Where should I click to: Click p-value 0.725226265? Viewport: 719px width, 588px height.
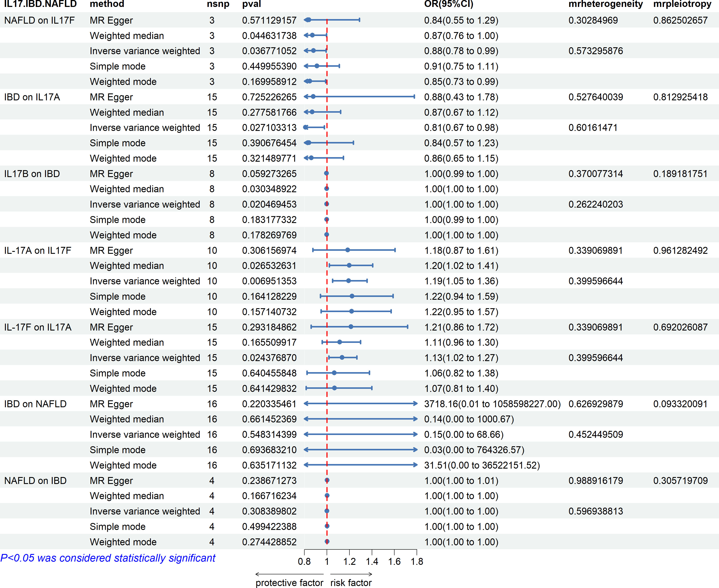tap(269, 97)
